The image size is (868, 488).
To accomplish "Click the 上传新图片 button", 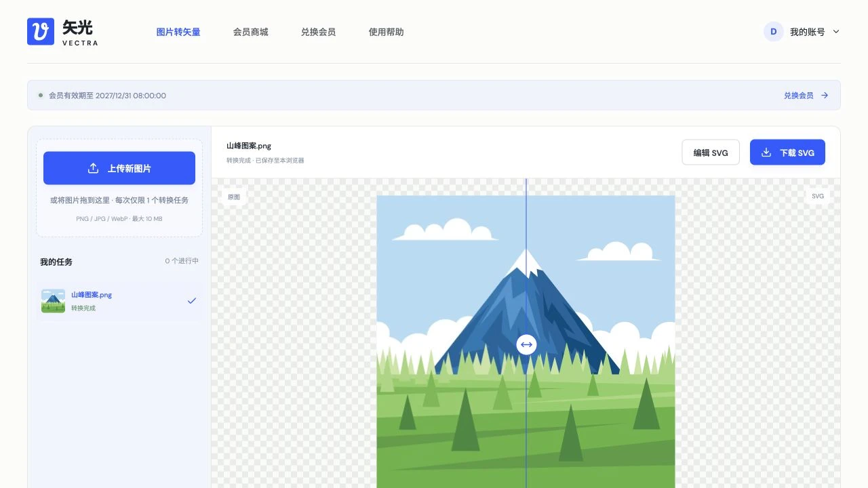I will click(119, 168).
